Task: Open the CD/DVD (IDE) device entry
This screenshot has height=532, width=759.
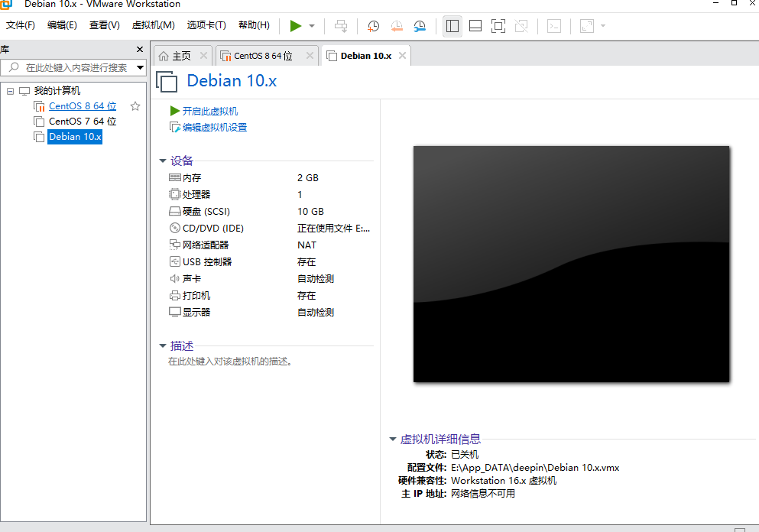Action: (x=213, y=229)
